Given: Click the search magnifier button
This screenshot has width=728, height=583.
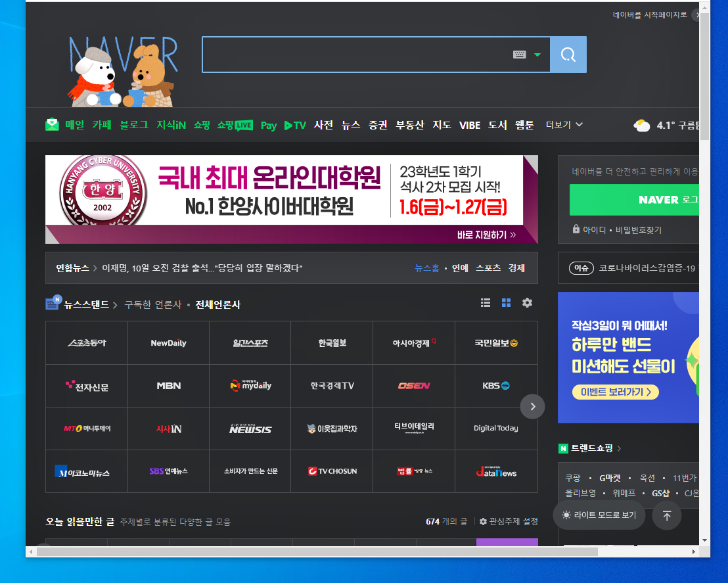Looking at the screenshot, I should click(568, 55).
